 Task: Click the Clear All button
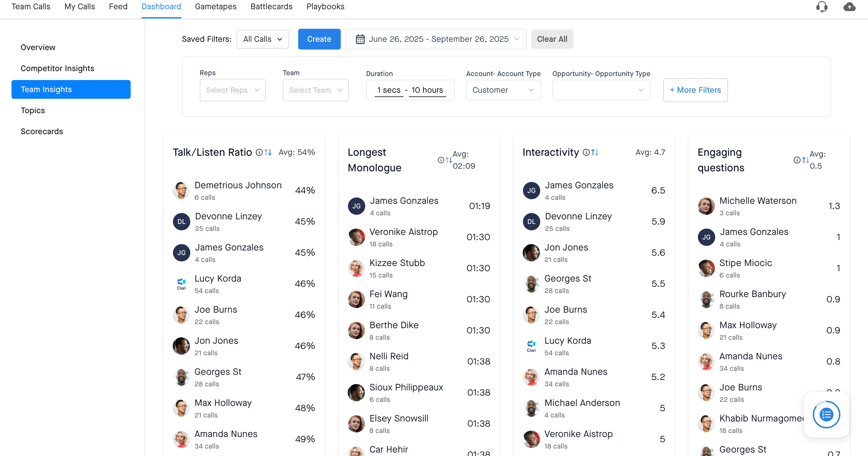pos(552,39)
